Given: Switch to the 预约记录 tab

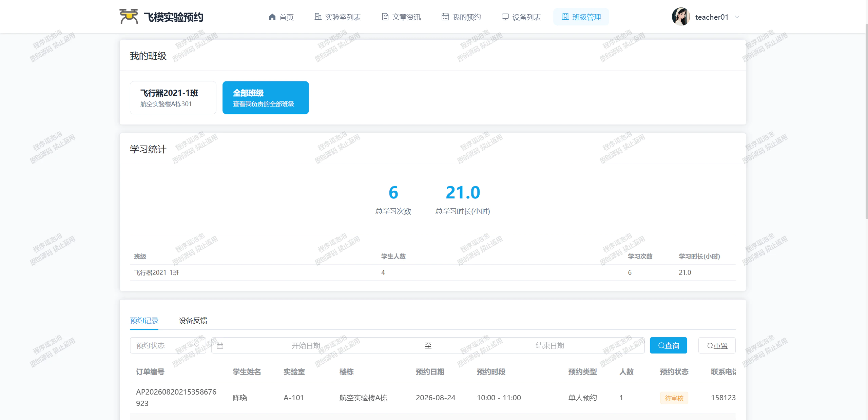Looking at the screenshot, I should click(x=144, y=321).
